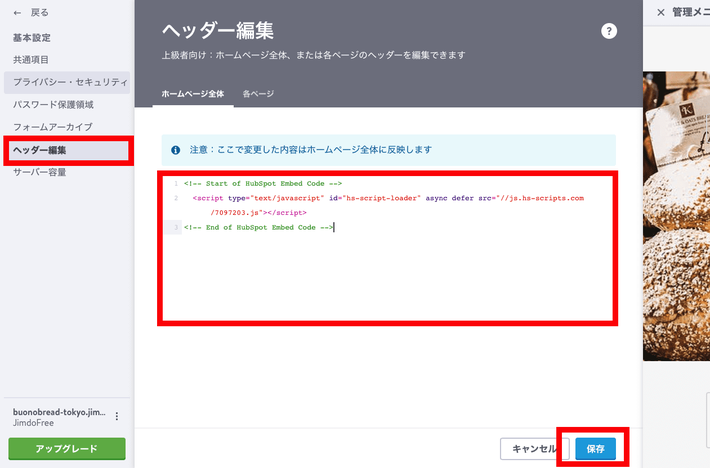Click the bread photo preview on the right
710x468 pixels.
pos(676,216)
